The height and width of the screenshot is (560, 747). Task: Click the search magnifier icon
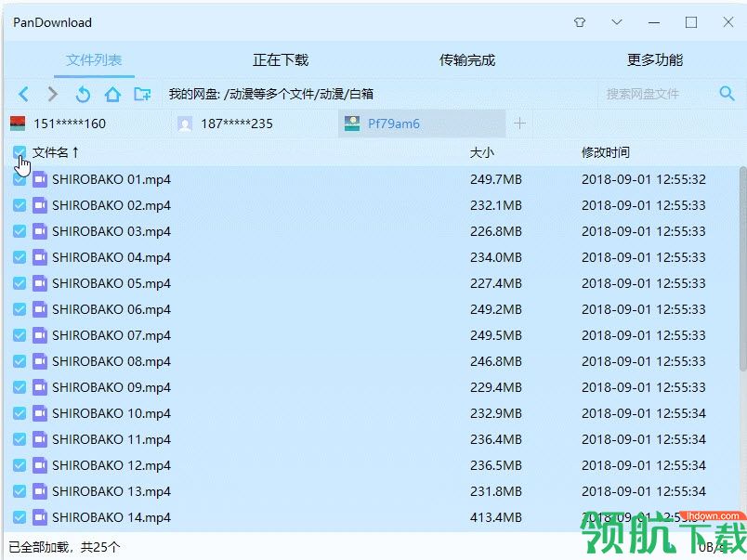[x=727, y=93]
